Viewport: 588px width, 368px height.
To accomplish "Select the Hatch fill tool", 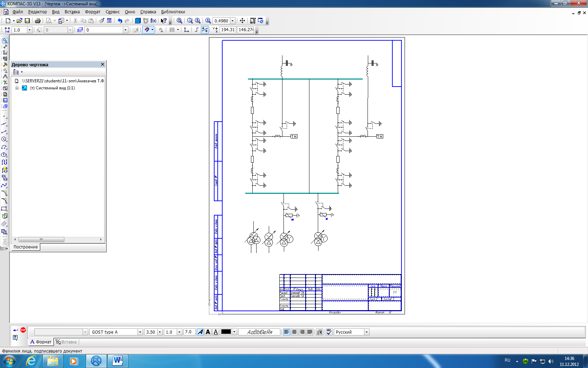I will [4, 232].
